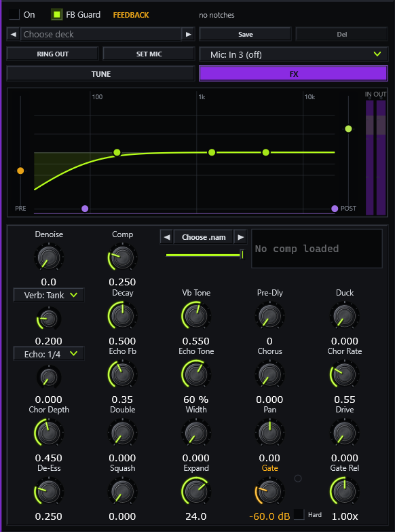Select previous .nam file with left arrow
395x532 pixels.
pyautogui.click(x=166, y=237)
